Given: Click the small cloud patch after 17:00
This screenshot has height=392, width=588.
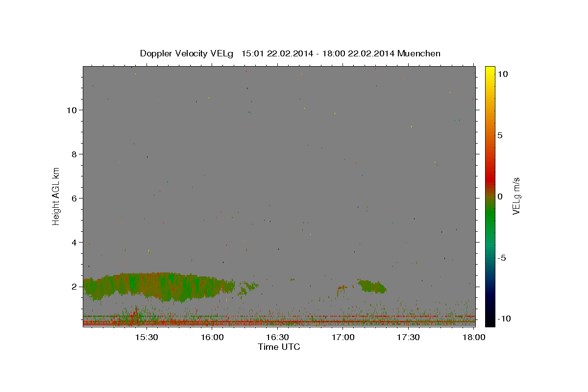Looking at the screenshot, I should pyautogui.click(x=372, y=286).
